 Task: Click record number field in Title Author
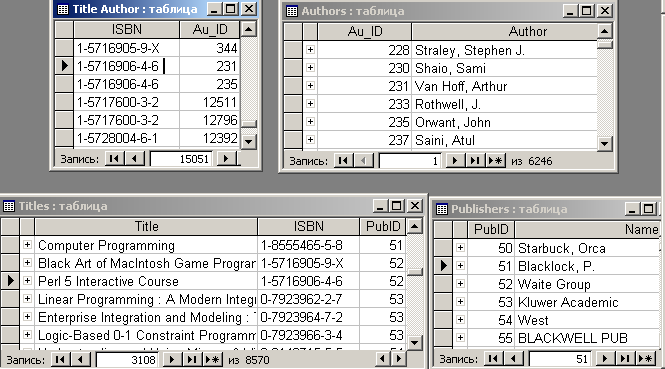coord(181,159)
